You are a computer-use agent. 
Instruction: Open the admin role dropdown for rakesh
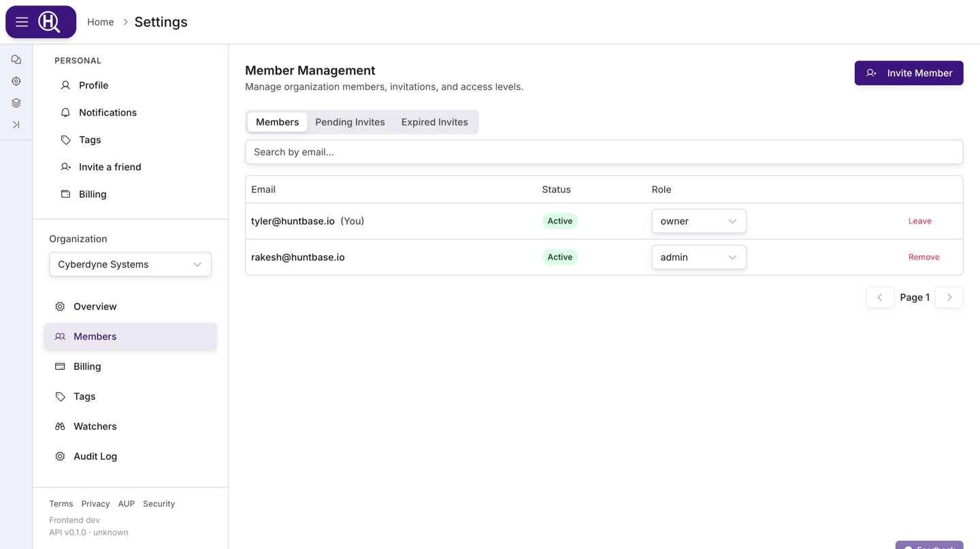(699, 257)
